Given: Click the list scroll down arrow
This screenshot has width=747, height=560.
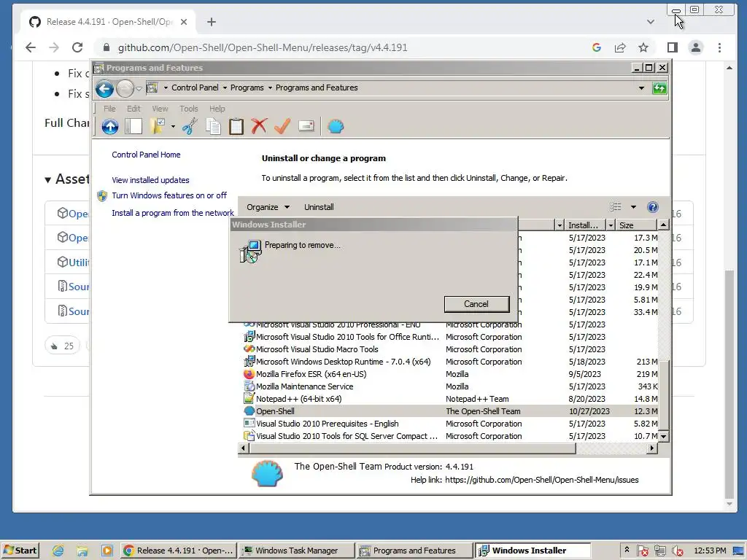Looking at the screenshot, I should coord(663,436).
